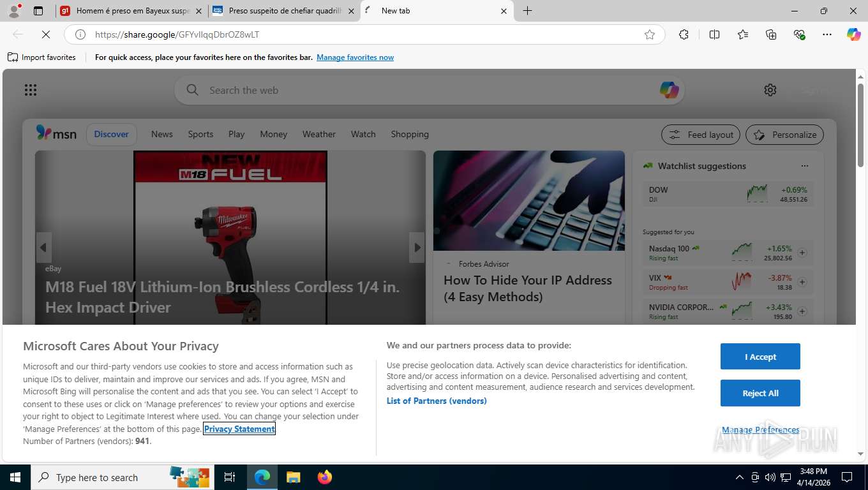
Task: Click the msn logo
Action: click(56, 134)
